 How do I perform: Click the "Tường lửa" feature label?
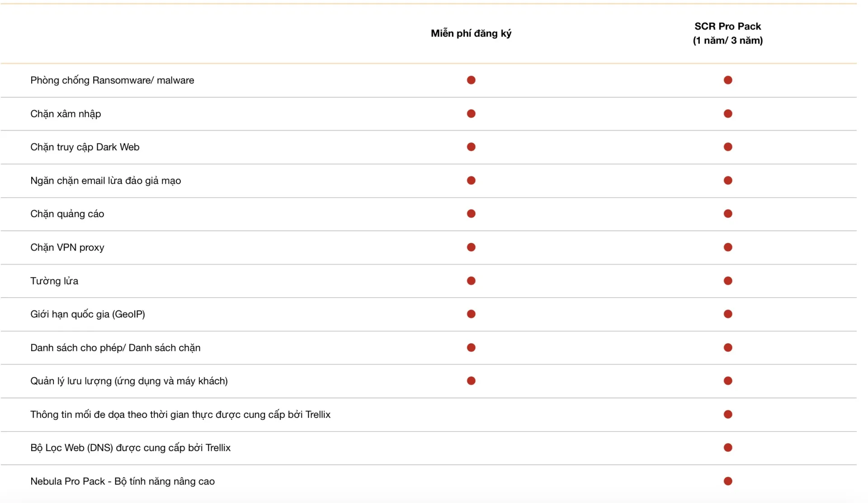coord(54,281)
